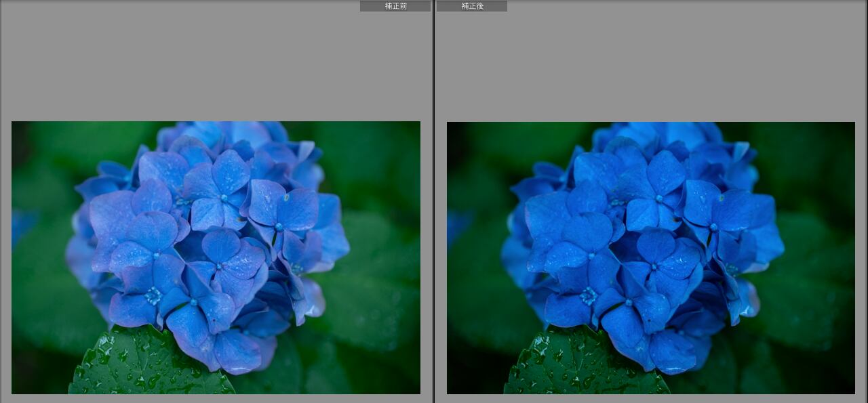The image size is (868, 403).
Task: Click top petals of the bloom in before photo
Action: [x=224, y=135]
